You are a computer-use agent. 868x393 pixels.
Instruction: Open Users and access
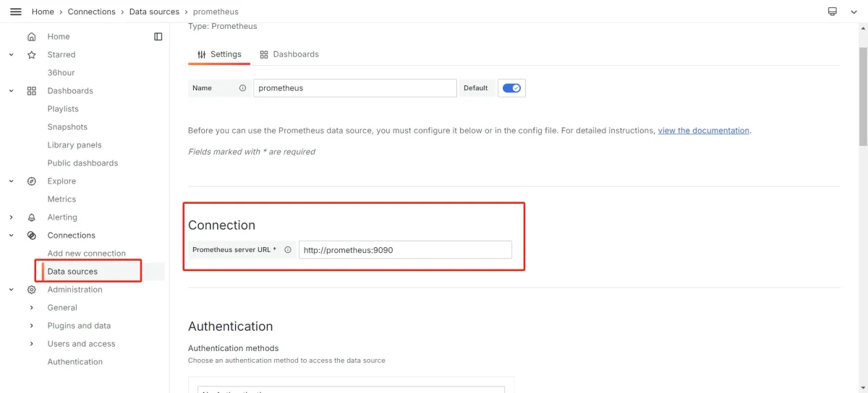tap(81, 344)
